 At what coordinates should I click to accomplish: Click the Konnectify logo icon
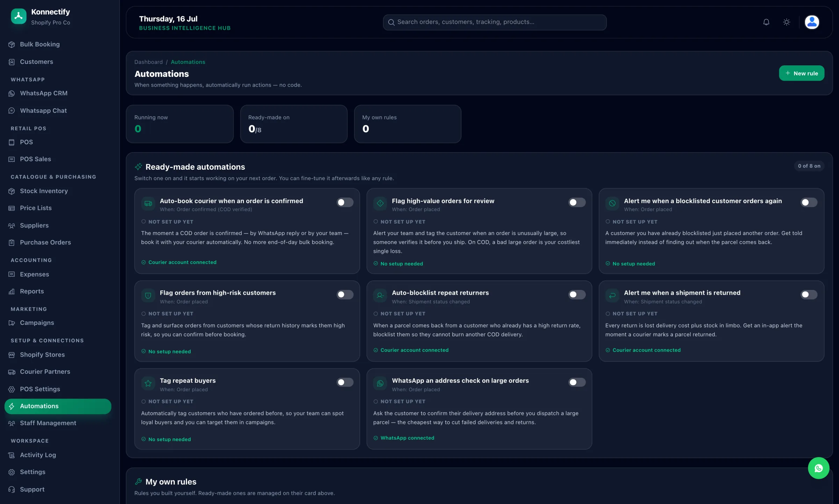(19, 16)
